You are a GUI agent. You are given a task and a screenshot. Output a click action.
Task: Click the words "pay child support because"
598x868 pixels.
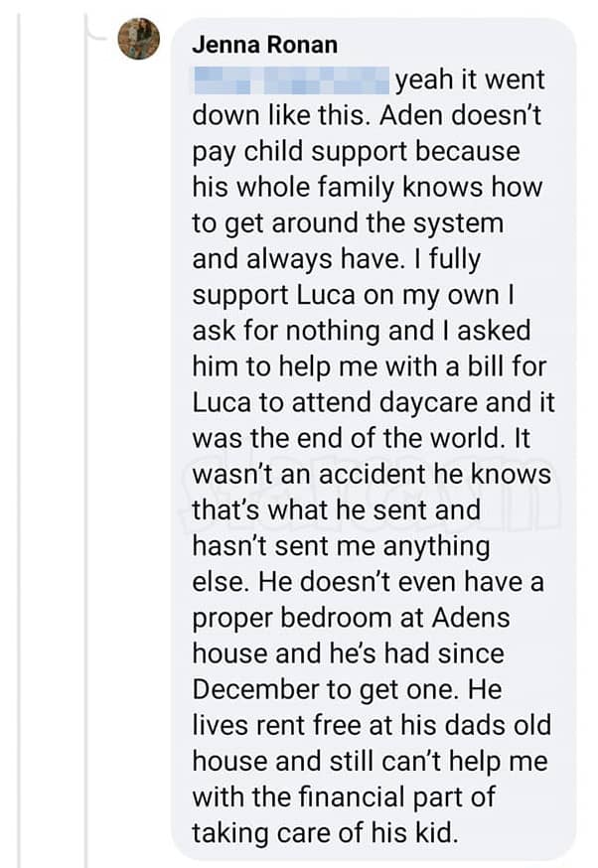(356, 153)
